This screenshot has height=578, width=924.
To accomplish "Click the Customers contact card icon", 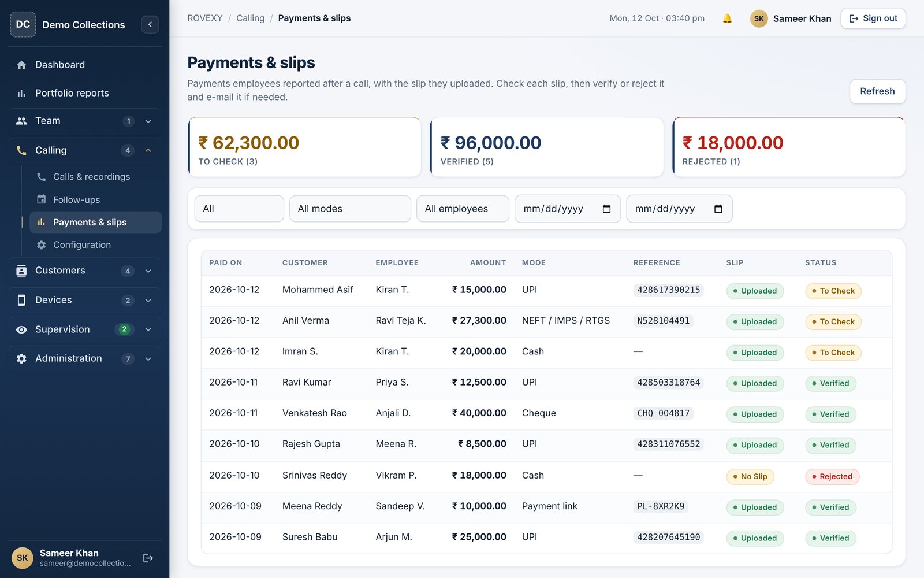I will coord(21,271).
